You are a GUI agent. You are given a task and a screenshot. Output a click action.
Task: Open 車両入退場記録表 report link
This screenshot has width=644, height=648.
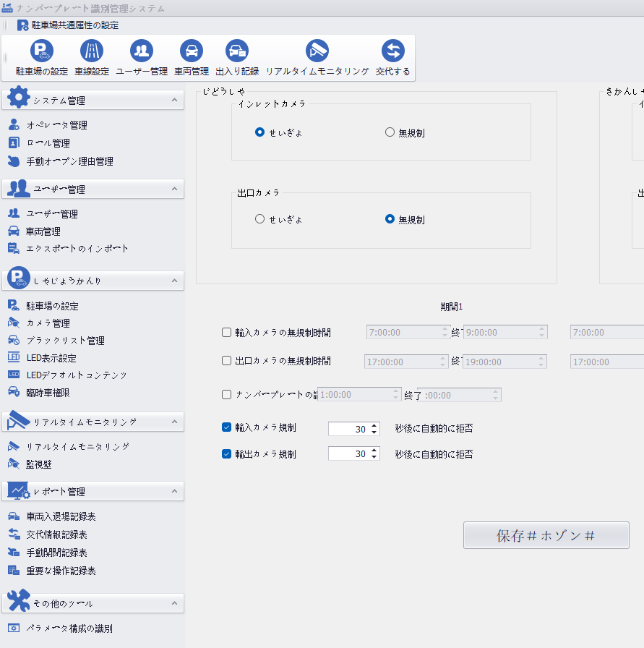click(x=61, y=517)
